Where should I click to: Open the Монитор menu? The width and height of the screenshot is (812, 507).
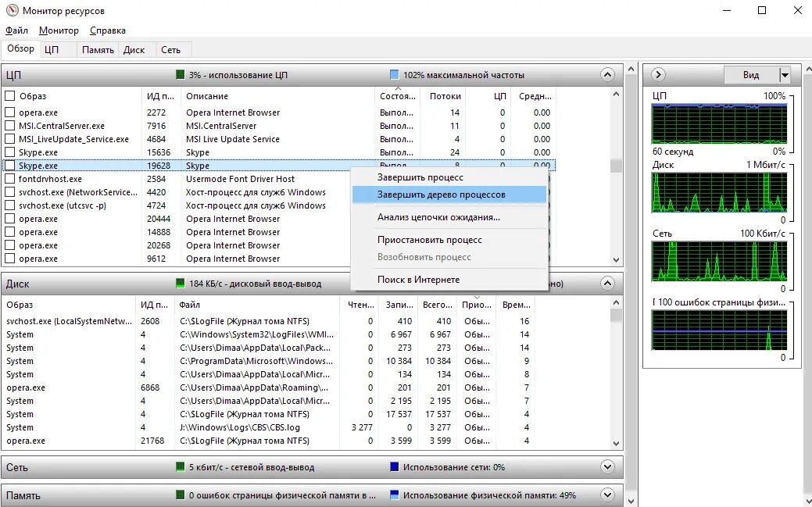[x=58, y=30]
